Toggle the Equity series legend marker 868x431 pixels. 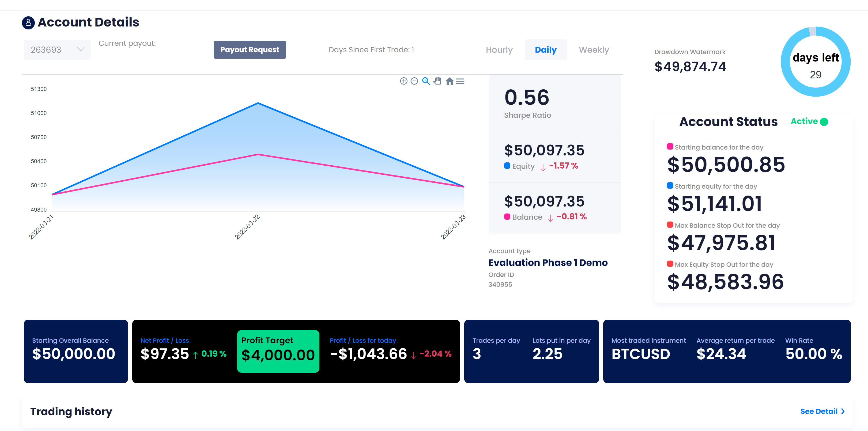[507, 166]
